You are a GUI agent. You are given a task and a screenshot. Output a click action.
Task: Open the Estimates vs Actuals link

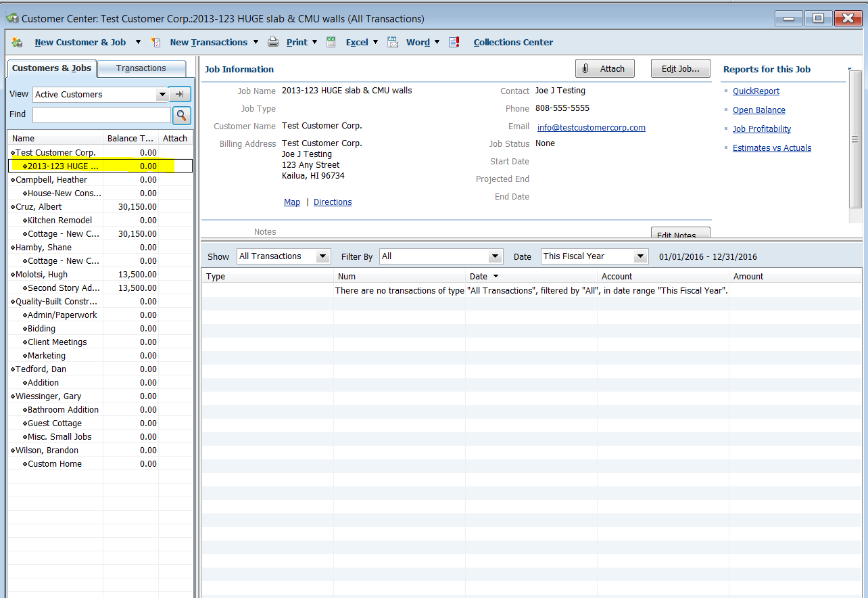click(772, 148)
